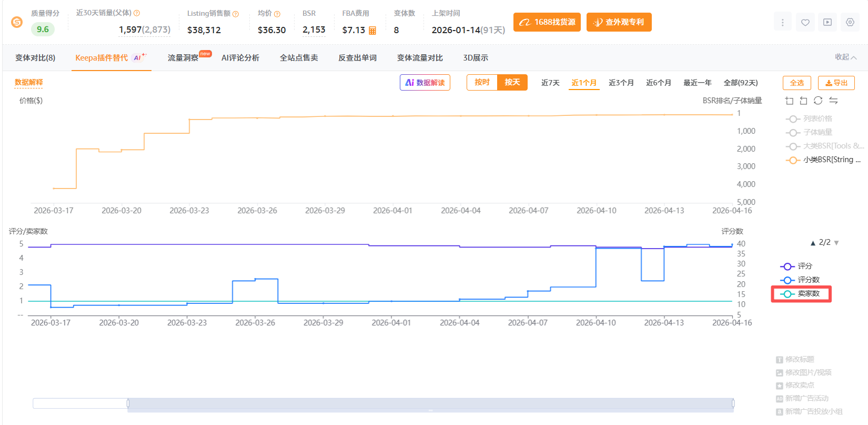This screenshot has height=425, width=868.
Task: Click the swap axes arrows icon
Action: [833, 101]
